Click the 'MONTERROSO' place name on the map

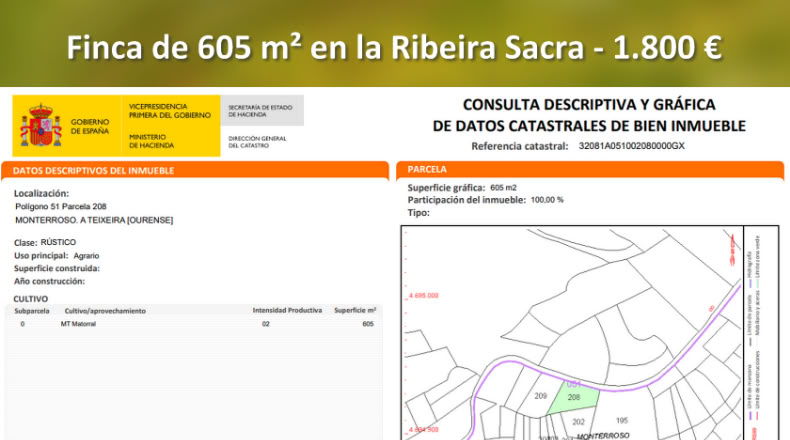[x=603, y=435]
